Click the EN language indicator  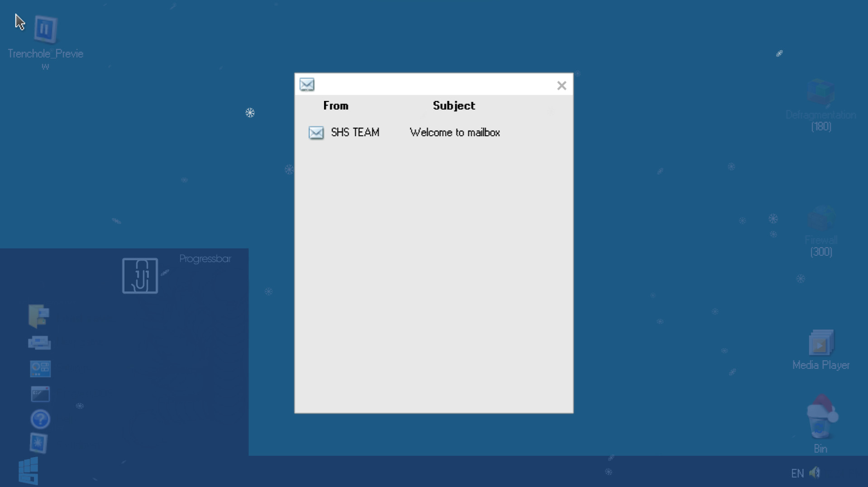[x=797, y=473]
